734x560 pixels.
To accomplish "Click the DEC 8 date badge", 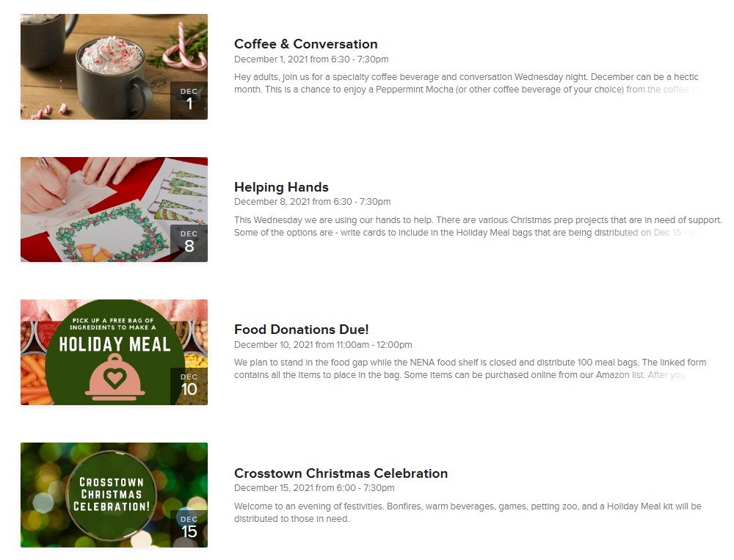I will (189, 242).
